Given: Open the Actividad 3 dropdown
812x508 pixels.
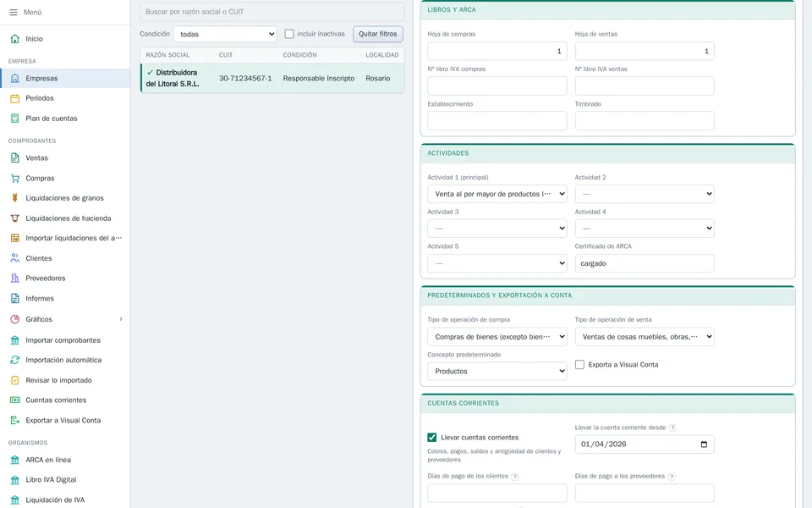Looking at the screenshot, I should pos(497,229).
